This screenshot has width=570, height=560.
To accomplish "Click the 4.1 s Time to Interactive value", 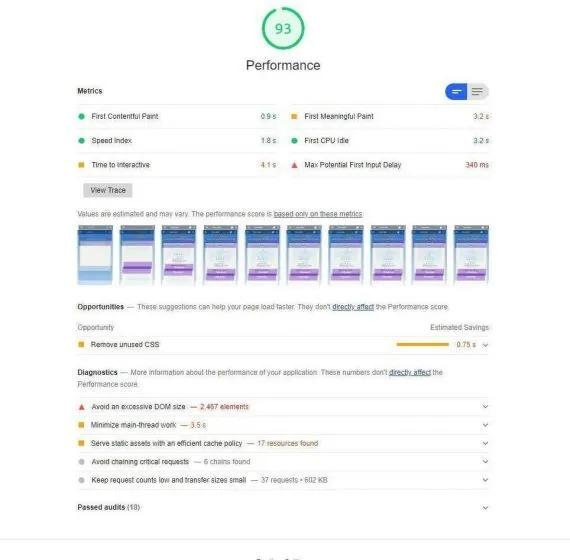I will (x=268, y=165).
